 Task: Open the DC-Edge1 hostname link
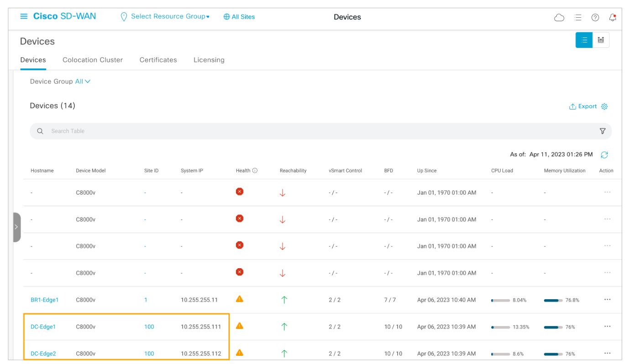[x=43, y=327]
